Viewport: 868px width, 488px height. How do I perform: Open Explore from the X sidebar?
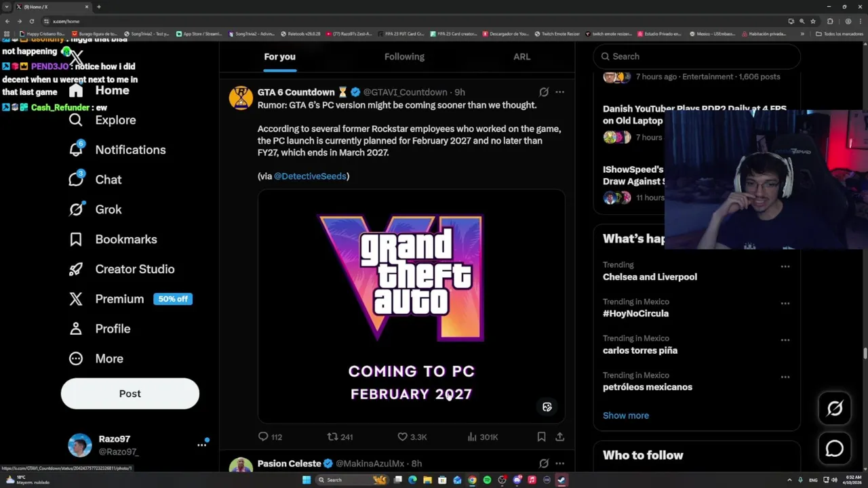102,120
